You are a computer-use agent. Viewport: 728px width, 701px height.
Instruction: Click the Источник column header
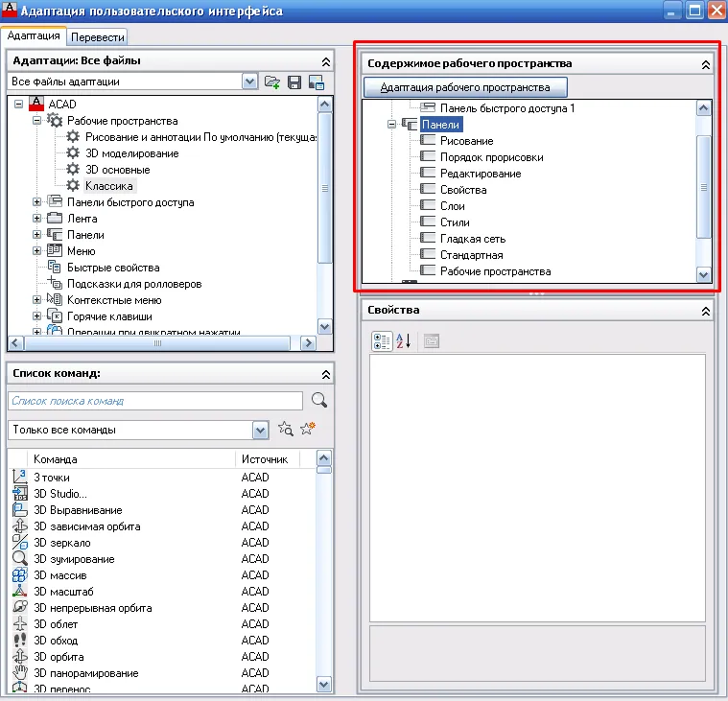coord(267,459)
